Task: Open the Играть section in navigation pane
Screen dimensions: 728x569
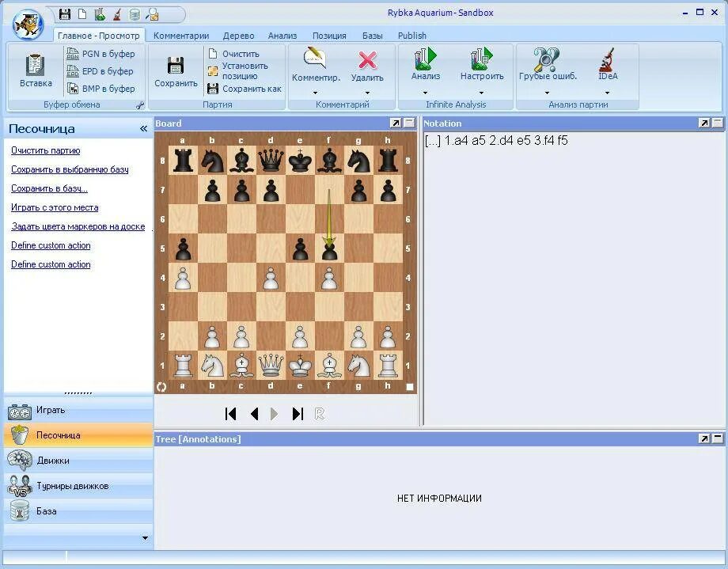Action: 78,410
